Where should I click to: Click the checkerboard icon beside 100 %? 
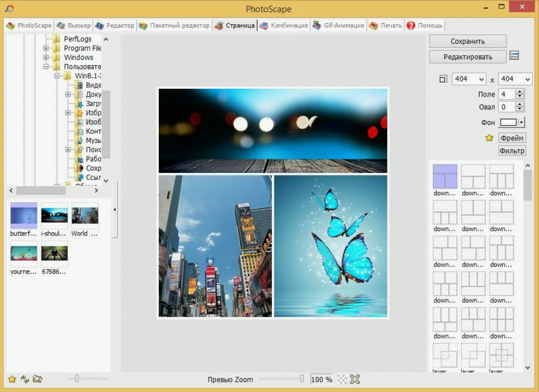pyautogui.click(x=342, y=379)
